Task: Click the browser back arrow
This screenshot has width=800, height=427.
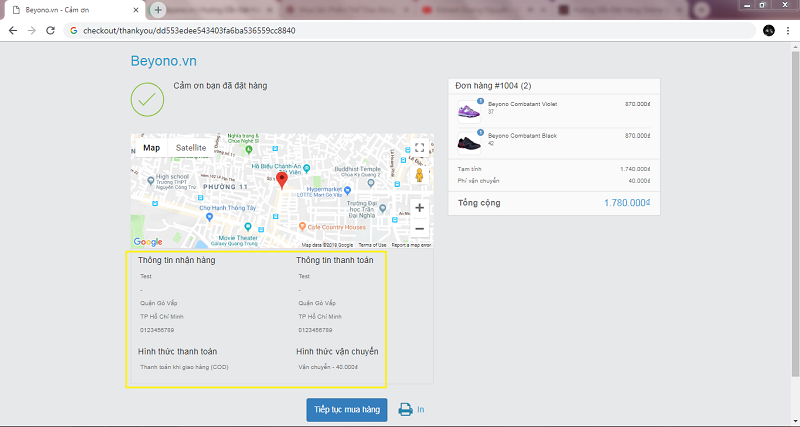Action: (x=13, y=31)
